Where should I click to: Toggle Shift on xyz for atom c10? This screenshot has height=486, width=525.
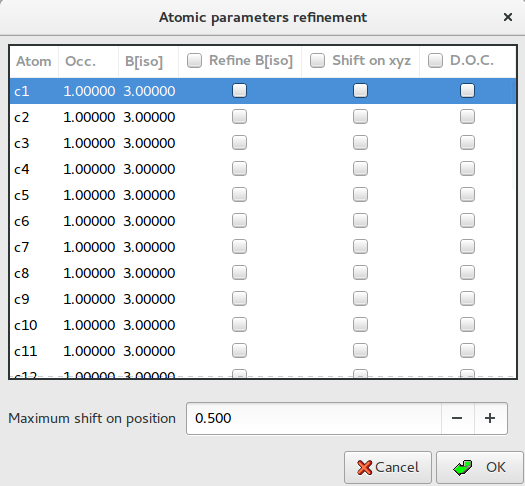coord(361,325)
